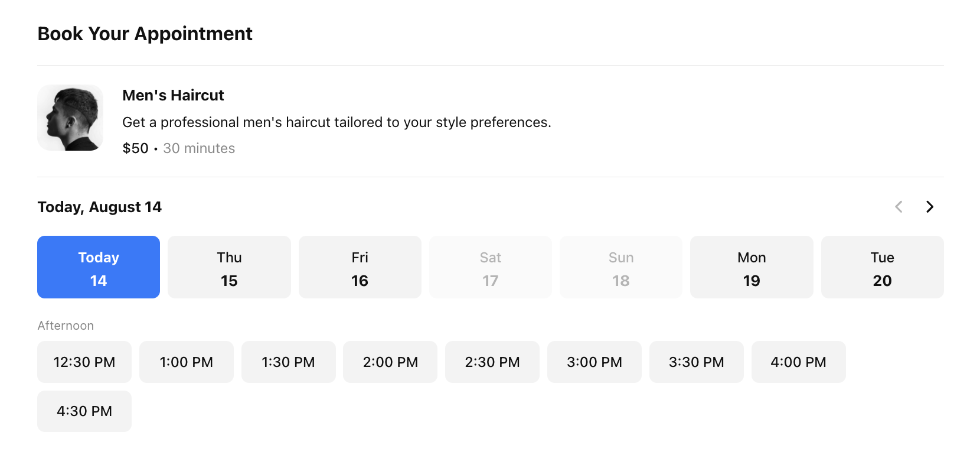Select the Today 14 date button
Image resolution: width=980 pixels, height=455 pixels.
(x=98, y=267)
